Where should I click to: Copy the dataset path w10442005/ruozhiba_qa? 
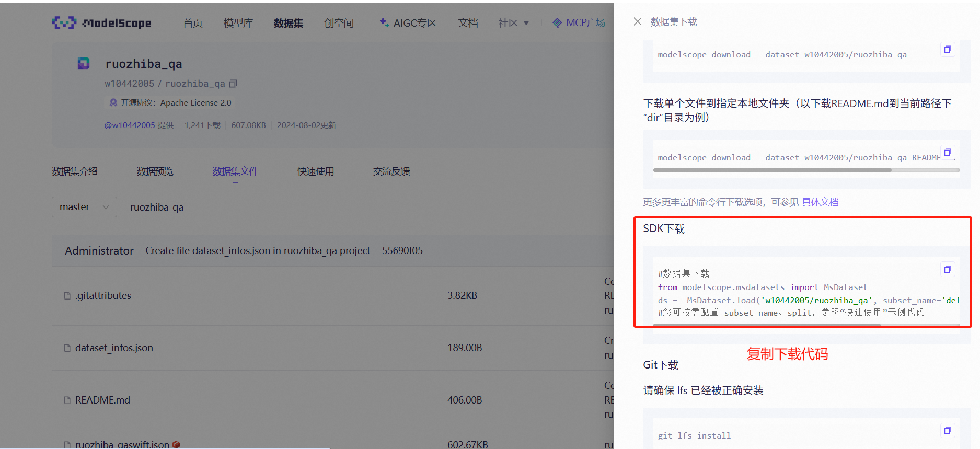tap(233, 84)
